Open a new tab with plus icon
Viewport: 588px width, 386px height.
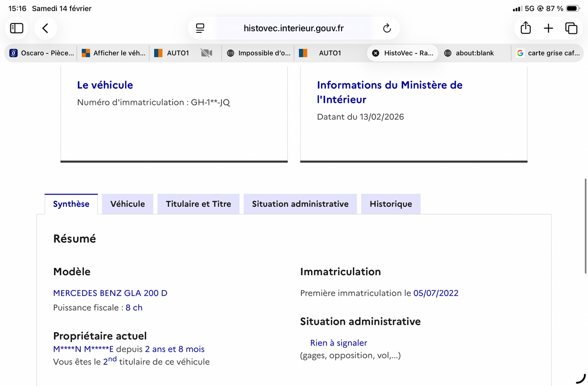548,28
